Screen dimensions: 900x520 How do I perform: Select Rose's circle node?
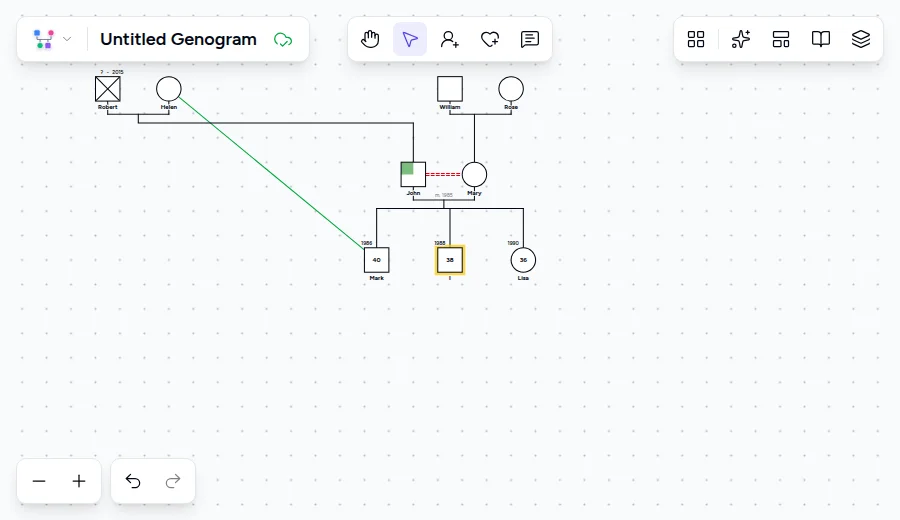tap(511, 89)
